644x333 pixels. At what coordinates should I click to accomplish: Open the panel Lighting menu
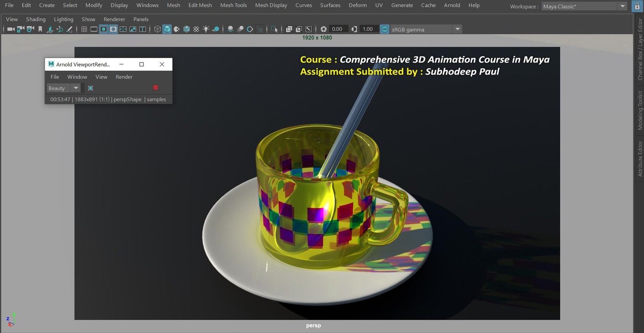pyautogui.click(x=64, y=19)
